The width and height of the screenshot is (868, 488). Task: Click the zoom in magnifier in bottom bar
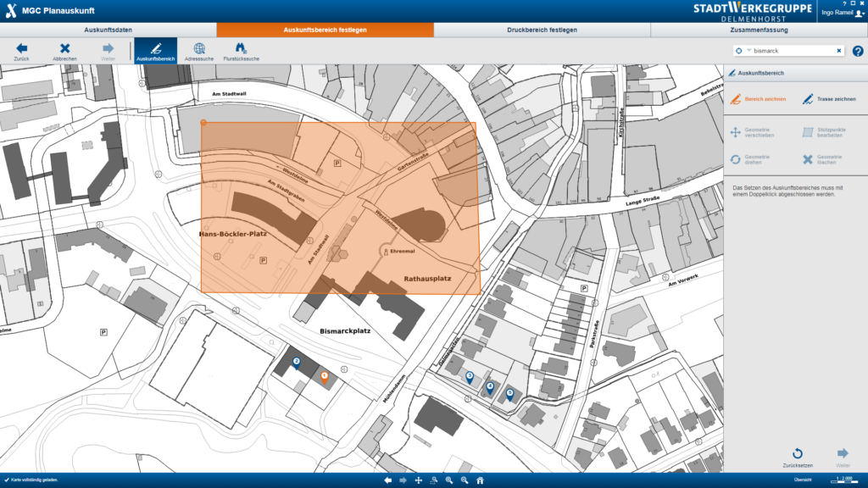(449, 480)
